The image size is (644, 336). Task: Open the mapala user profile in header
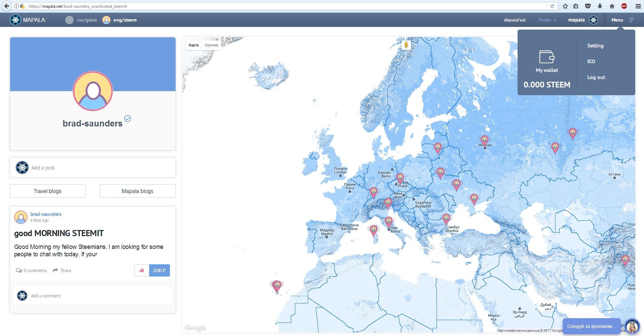pyautogui.click(x=576, y=20)
